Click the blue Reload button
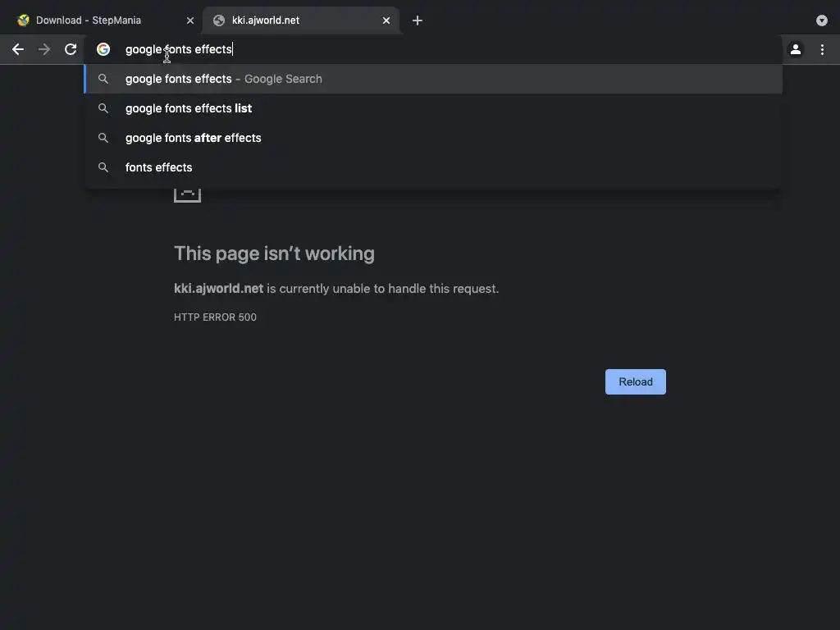840x630 pixels. point(636,381)
